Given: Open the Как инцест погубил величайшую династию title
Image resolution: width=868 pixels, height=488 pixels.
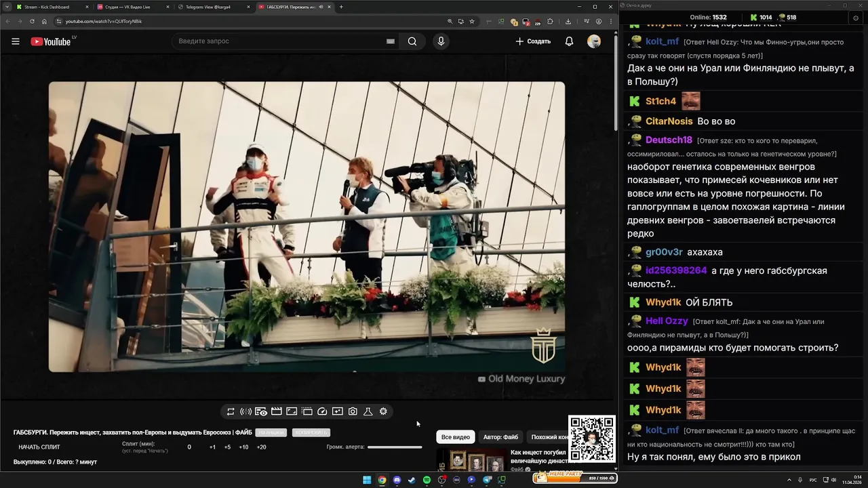Looking at the screenshot, I should click(x=538, y=456).
